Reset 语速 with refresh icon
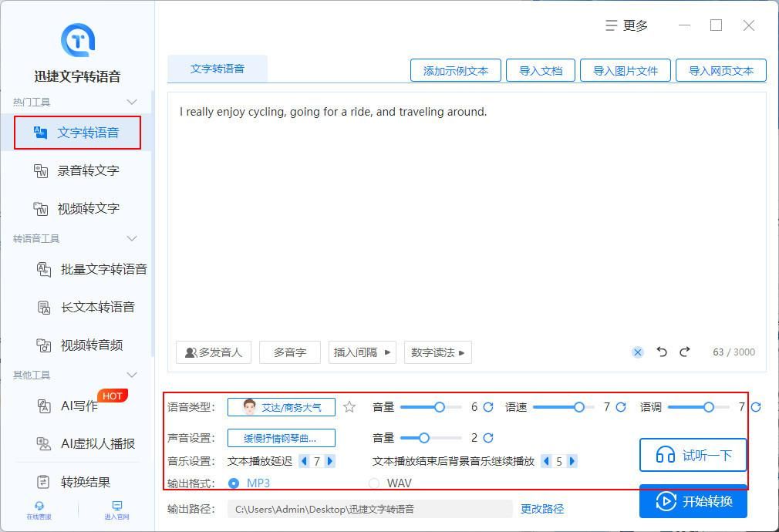 click(621, 407)
